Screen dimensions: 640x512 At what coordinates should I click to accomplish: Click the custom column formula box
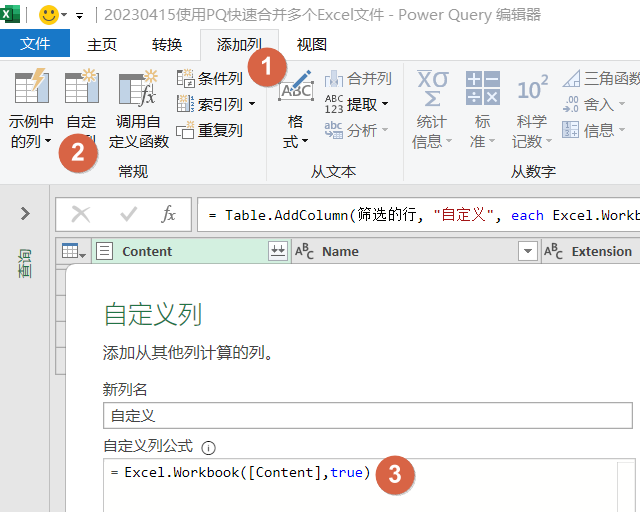coord(369,485)
